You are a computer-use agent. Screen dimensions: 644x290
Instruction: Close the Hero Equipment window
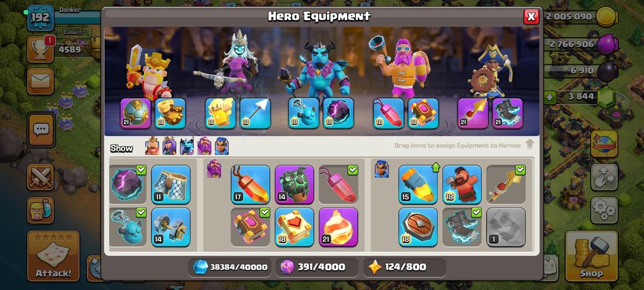pos(531,16)
